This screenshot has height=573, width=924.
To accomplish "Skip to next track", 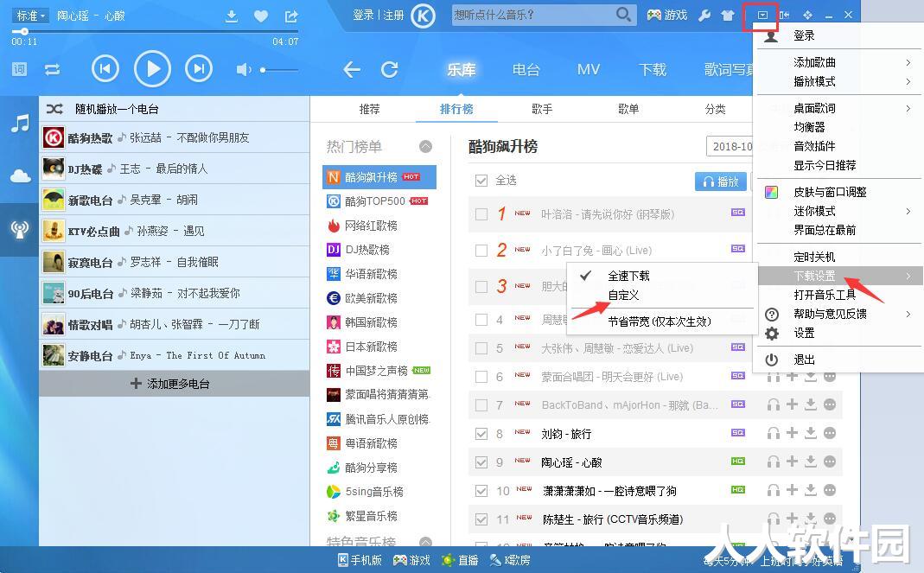I will [x=199, y=69].
